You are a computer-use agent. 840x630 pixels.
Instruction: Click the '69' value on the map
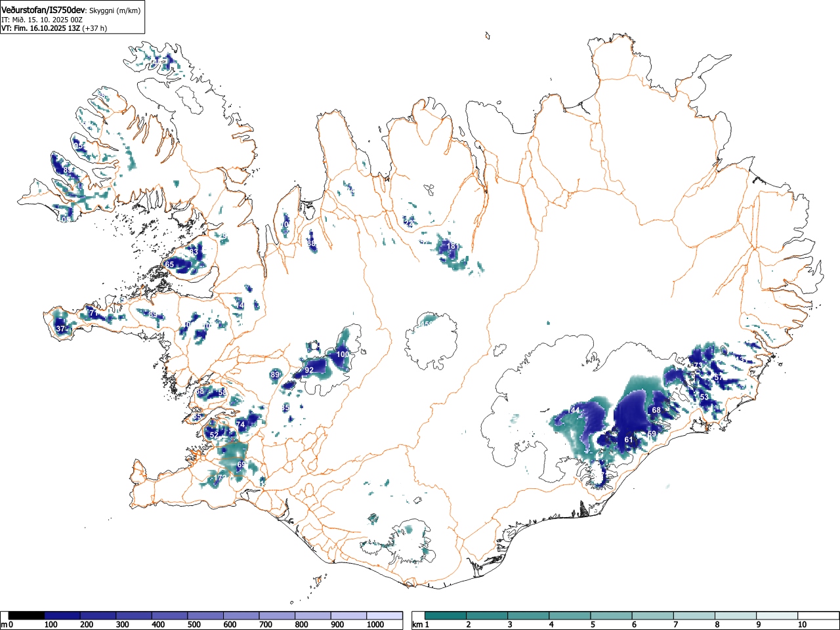[x=241, y=465]
